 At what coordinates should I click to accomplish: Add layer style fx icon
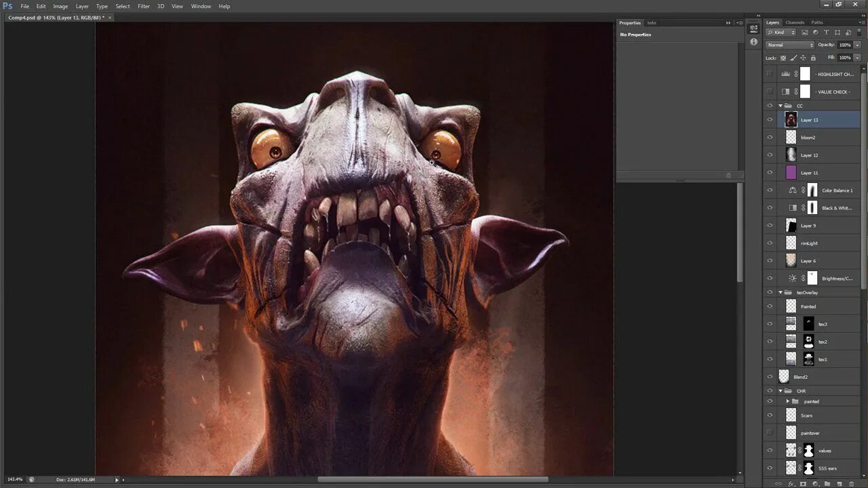(x=791, y=484)
